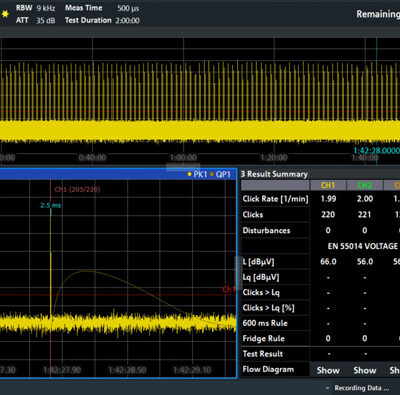Click the Lq [dBµV] row label
The height and width of the screenshot is (395, 400).
click(x=261, y=277)
